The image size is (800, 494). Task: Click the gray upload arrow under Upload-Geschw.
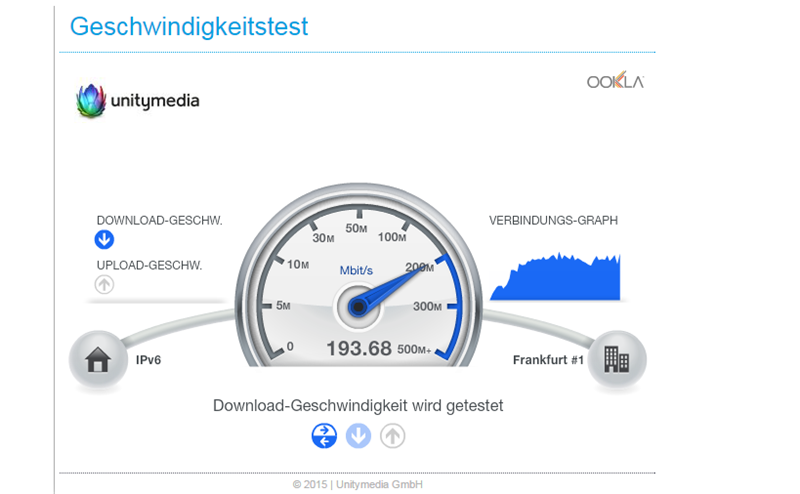click(x=104, y=285)
